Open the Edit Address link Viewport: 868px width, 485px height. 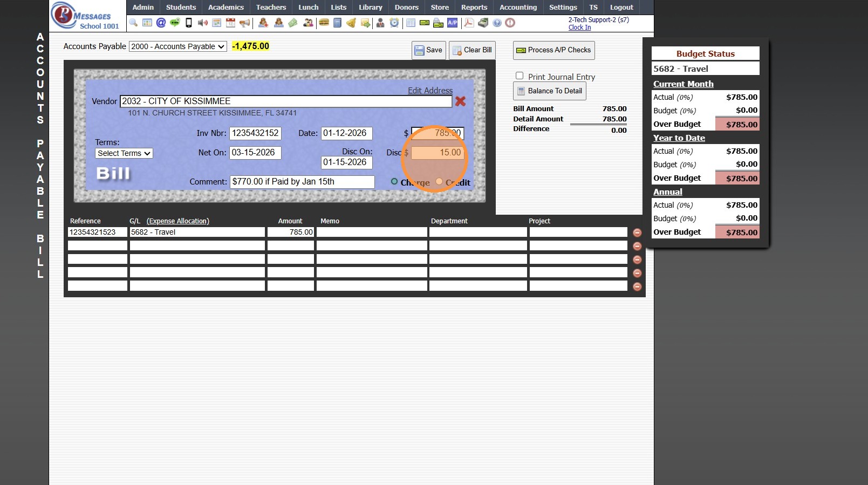pyautogui.click(x=430, y=91)
